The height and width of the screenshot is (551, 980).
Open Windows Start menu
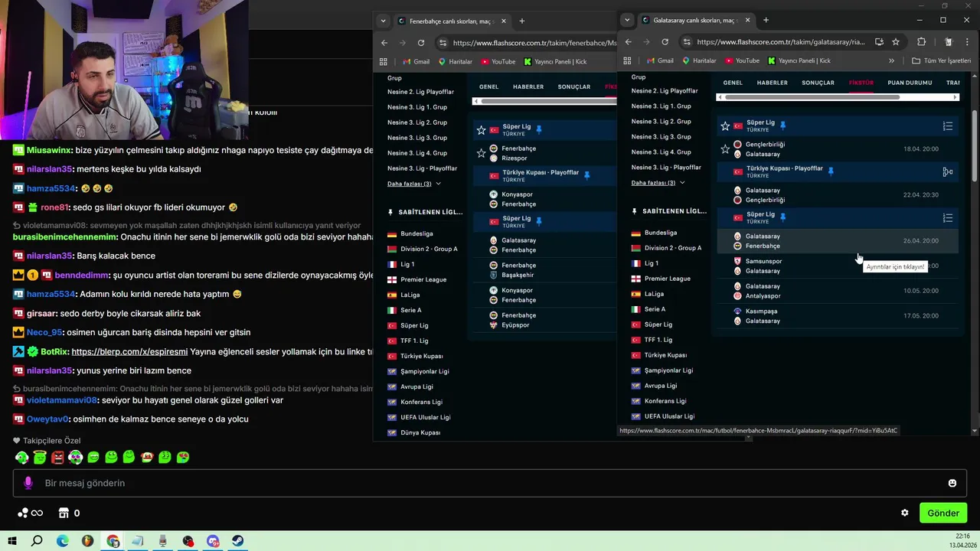click(x=12, y=541)
